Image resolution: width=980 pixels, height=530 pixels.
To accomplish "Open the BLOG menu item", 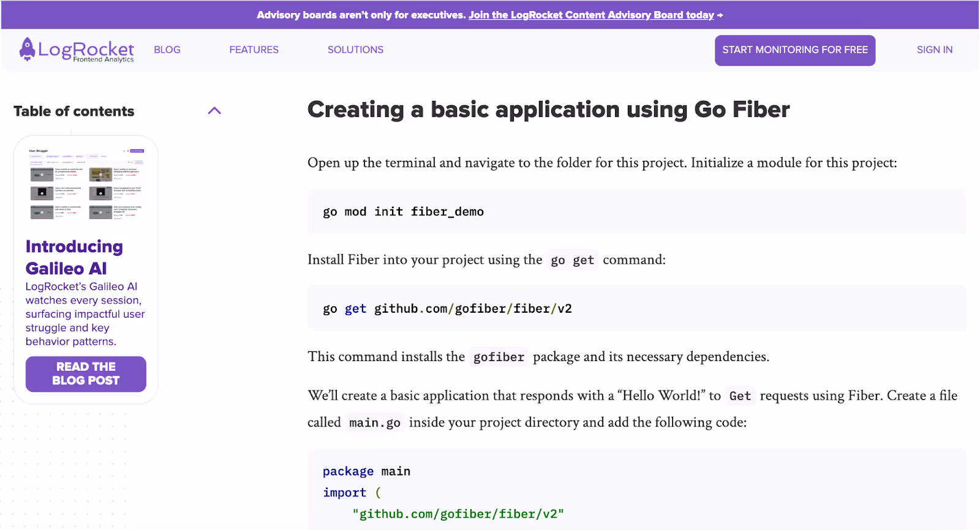I will [x=167, y=50].
